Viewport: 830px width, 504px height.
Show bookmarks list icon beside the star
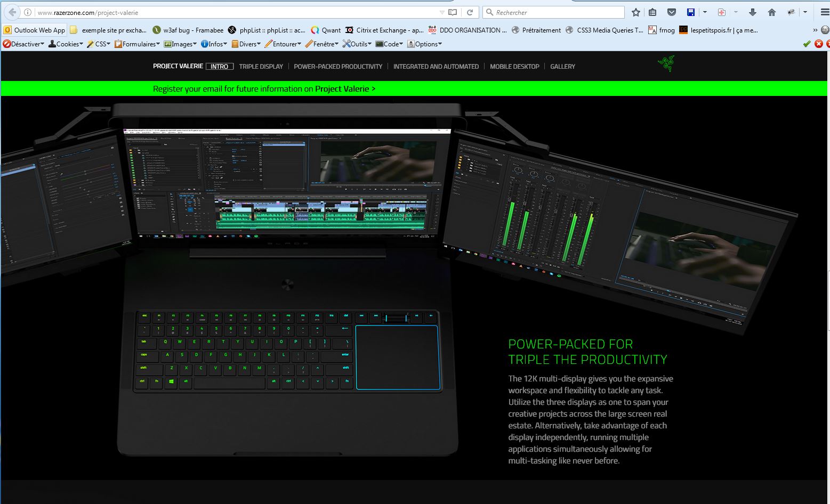(x=653, y=12)
